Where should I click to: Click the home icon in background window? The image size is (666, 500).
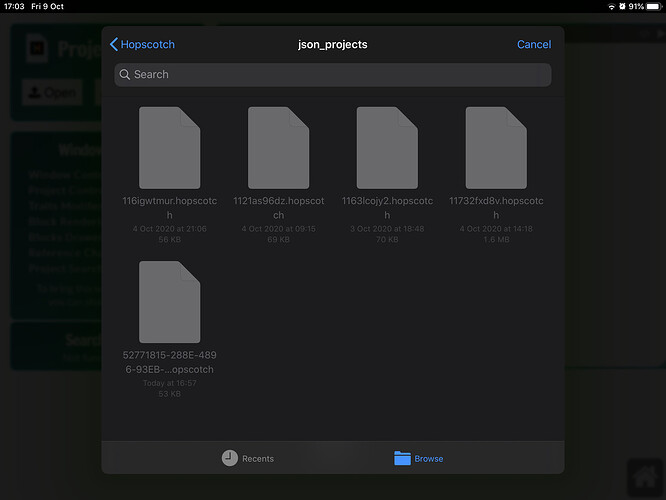click(x=645, y=477)
